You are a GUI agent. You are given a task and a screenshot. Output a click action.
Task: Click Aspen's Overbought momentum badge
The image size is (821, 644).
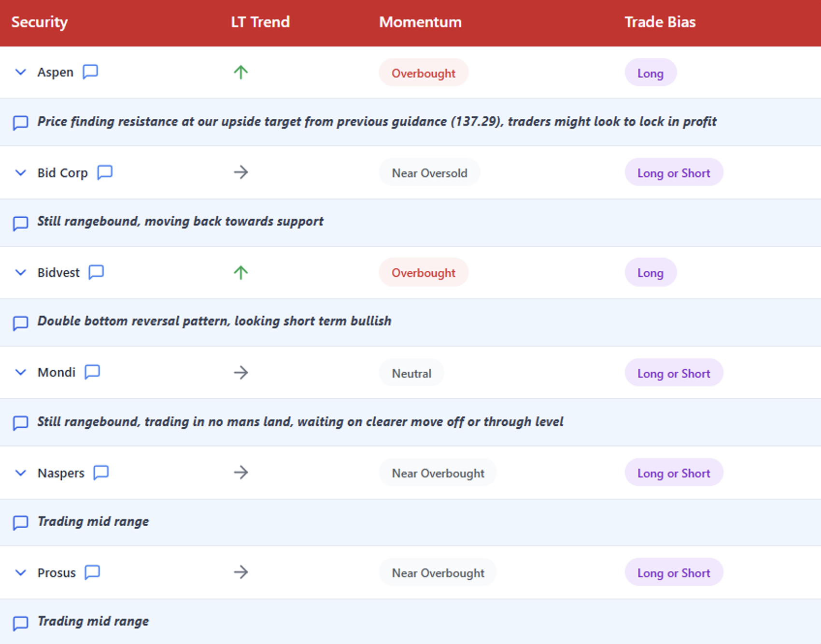click(x=423, y=73)
